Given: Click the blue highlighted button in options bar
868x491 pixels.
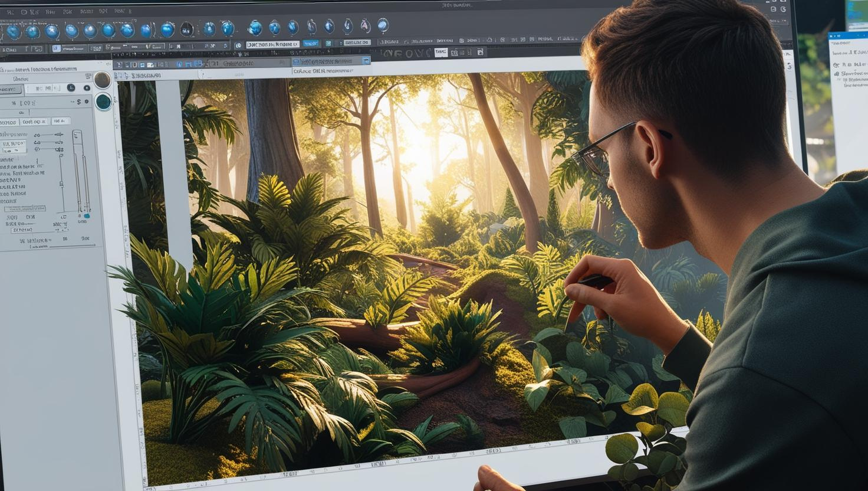Looking at the screenshot, I should 310,44.
